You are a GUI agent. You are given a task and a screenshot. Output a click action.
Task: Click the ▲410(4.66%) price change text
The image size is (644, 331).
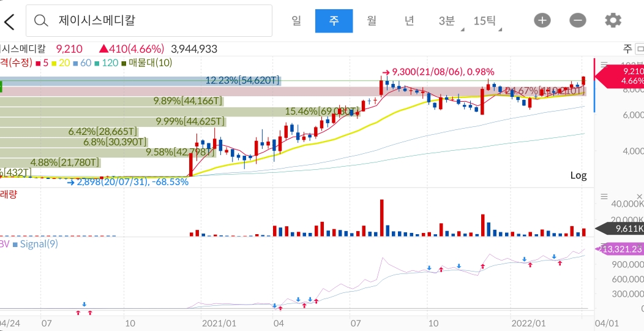click(132, 49)
